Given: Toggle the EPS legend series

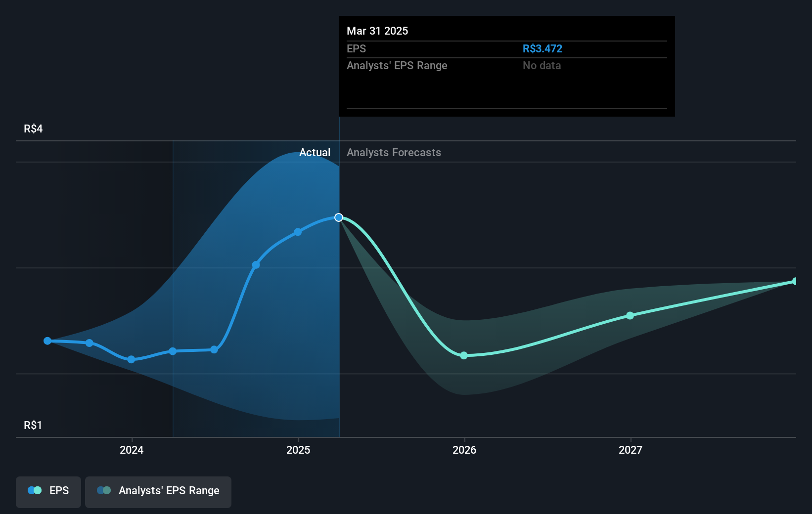Looking at the screenshot, I should pos(48,492).
